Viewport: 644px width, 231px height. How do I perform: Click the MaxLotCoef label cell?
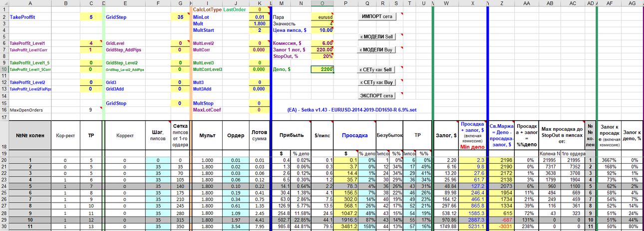point(207,110)
